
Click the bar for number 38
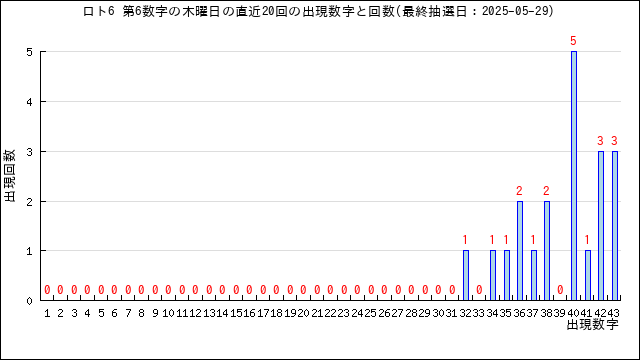pos(547,251)
